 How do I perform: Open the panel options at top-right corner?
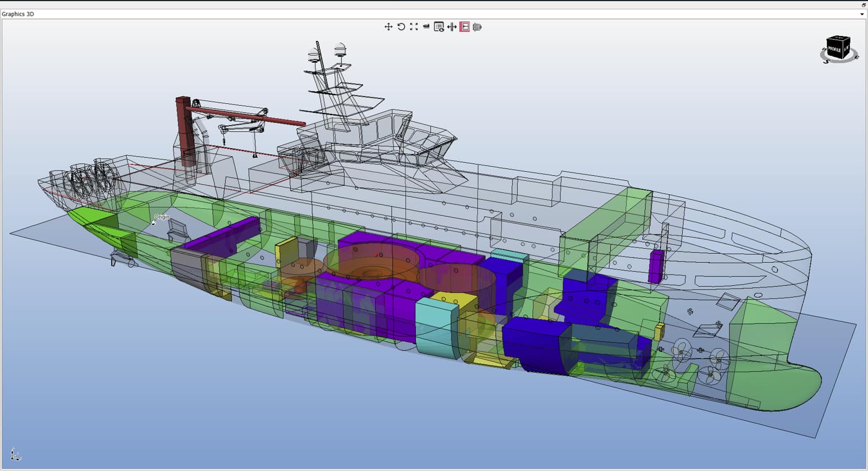pyautogui.click(x=862, y=4)
